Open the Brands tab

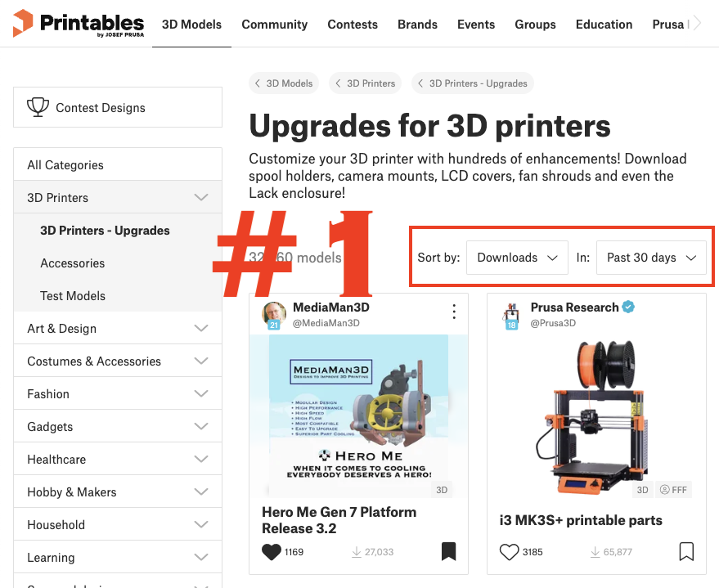[x=417, y=25]
